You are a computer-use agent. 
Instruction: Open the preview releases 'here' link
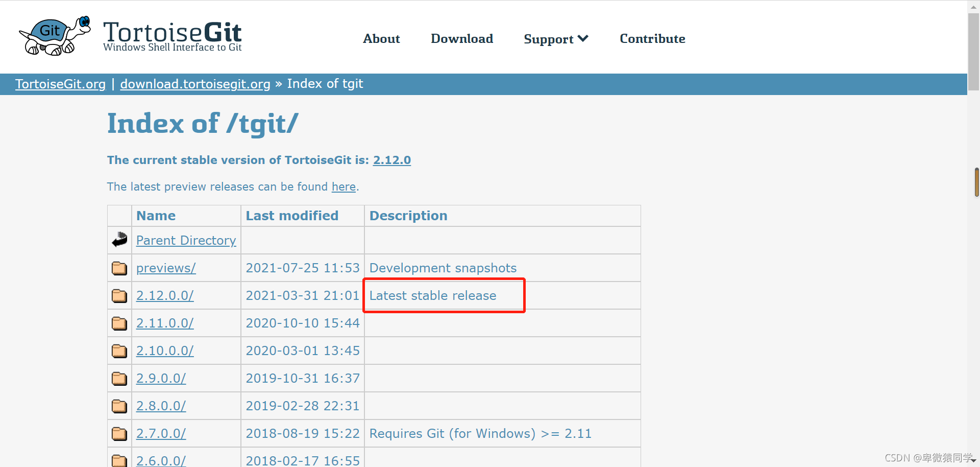coord(344,186)
